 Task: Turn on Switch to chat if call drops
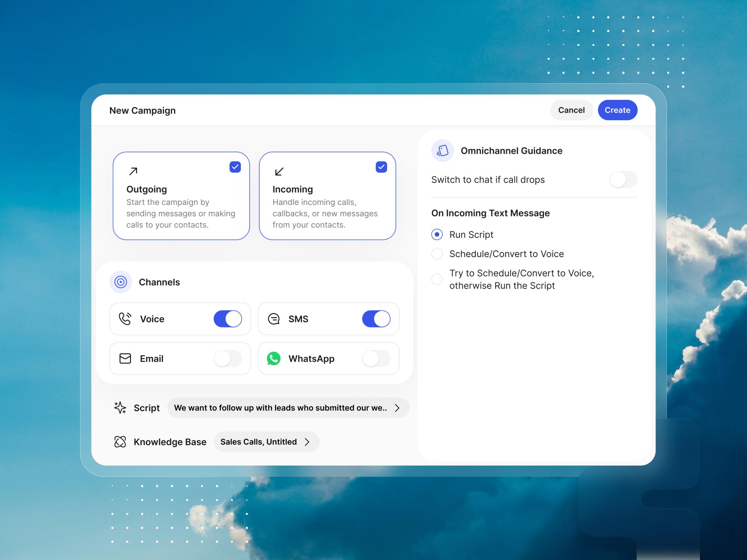tap(623, 180)
